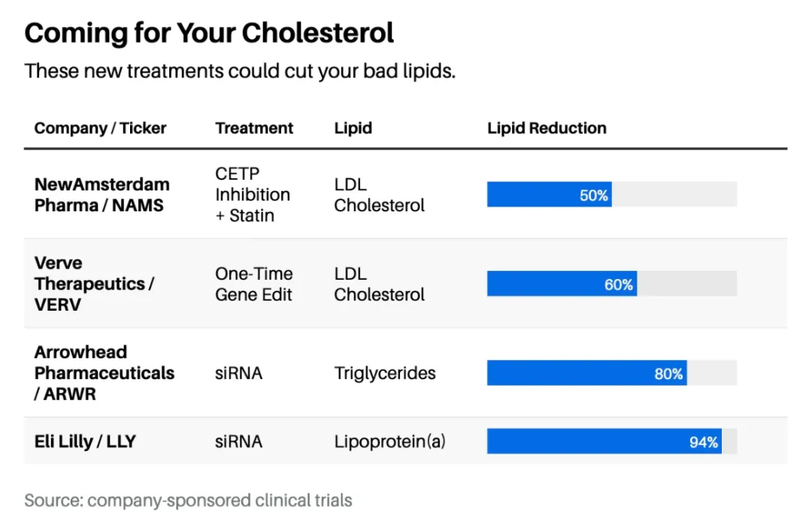Click the subtitle about cutting bad lipids

point(240,71)
